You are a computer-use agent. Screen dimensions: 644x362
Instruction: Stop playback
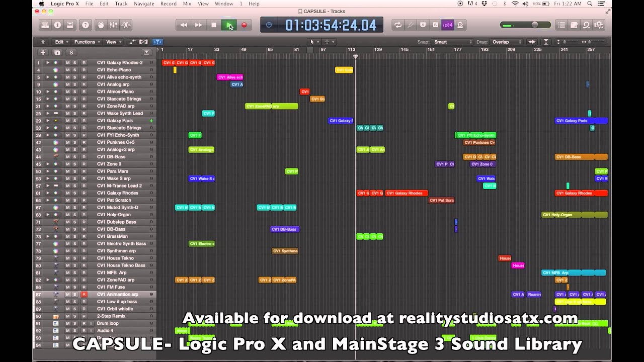(214, 25)
